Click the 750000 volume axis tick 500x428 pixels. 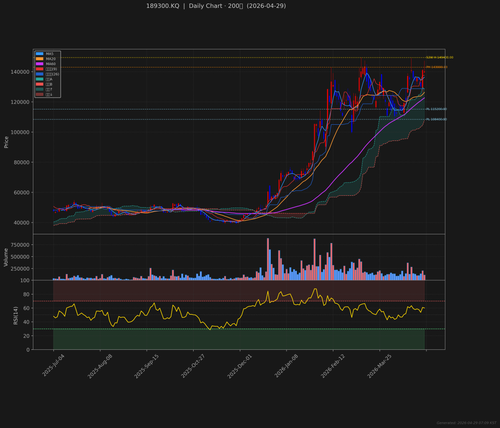click(20, 245)
